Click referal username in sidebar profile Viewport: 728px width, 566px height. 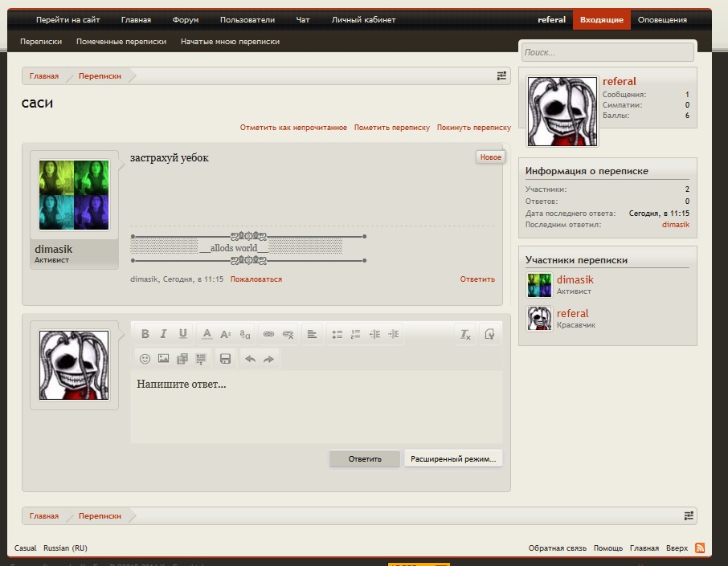(x=619, y=81)
